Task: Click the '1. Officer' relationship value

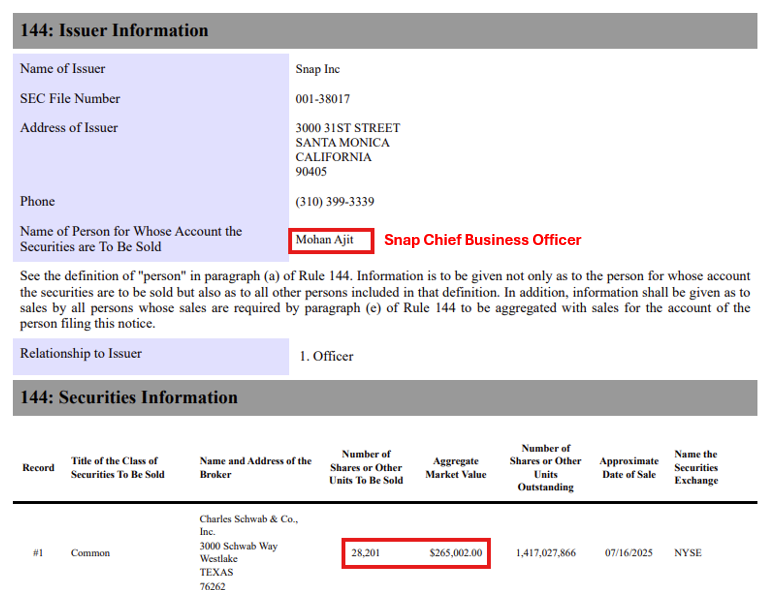Action: point(326,356)
